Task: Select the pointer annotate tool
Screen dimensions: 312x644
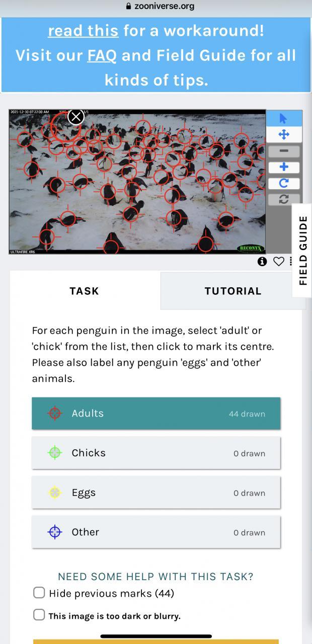Action: 283,119
